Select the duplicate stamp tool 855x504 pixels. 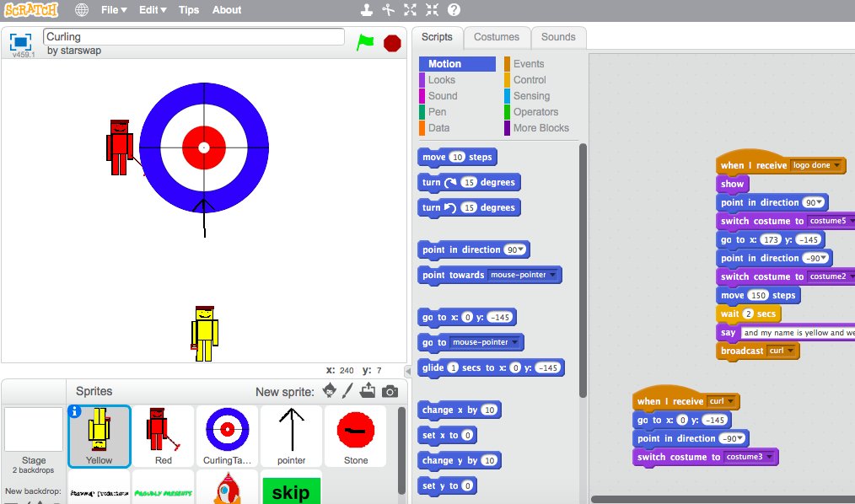[x=367, y=9]
